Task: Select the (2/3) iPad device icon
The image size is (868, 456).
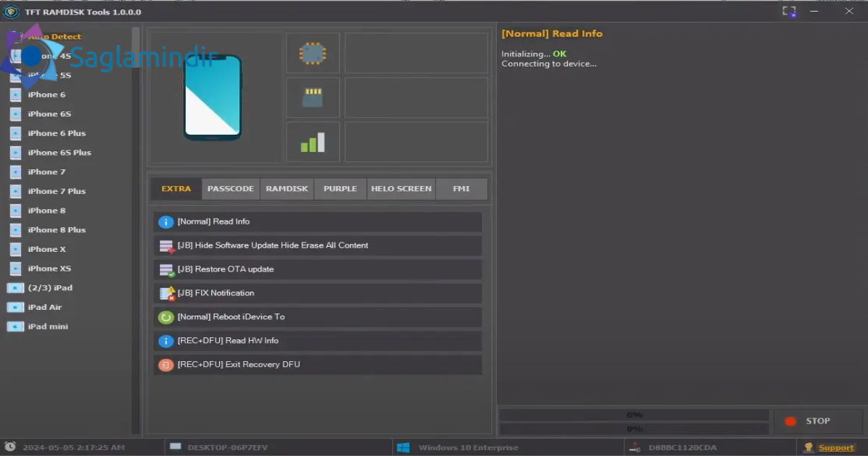Action: [15, 288]
